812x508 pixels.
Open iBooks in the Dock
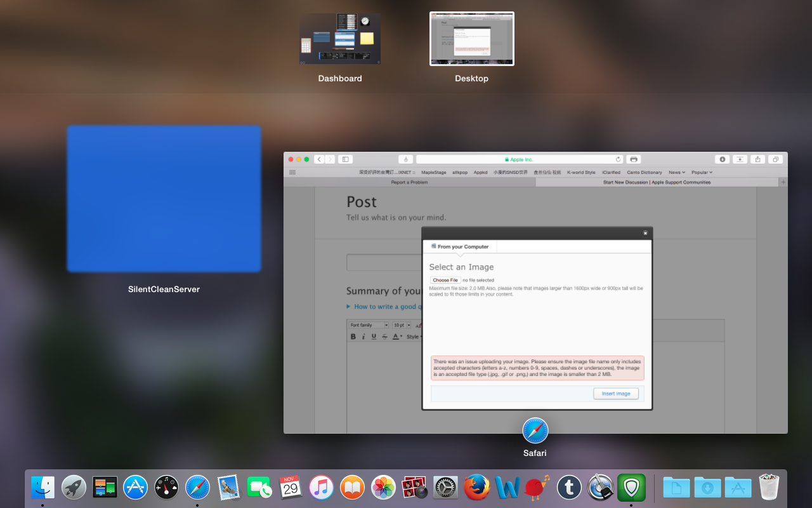(x=353, y=488)
